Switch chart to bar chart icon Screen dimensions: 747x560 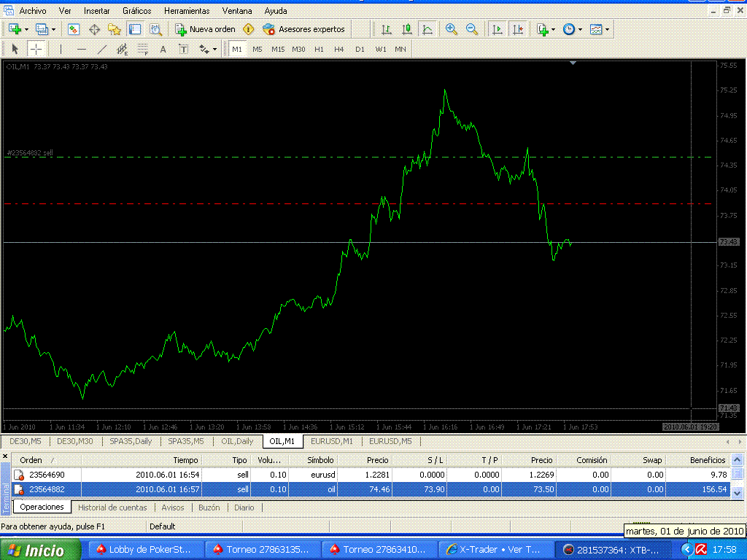(387, 29)
